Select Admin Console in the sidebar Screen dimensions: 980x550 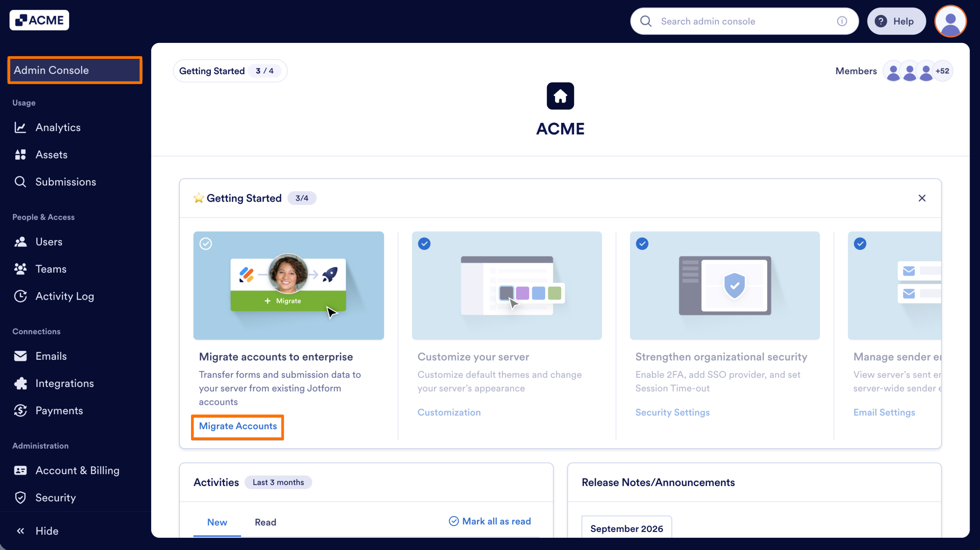75,70
